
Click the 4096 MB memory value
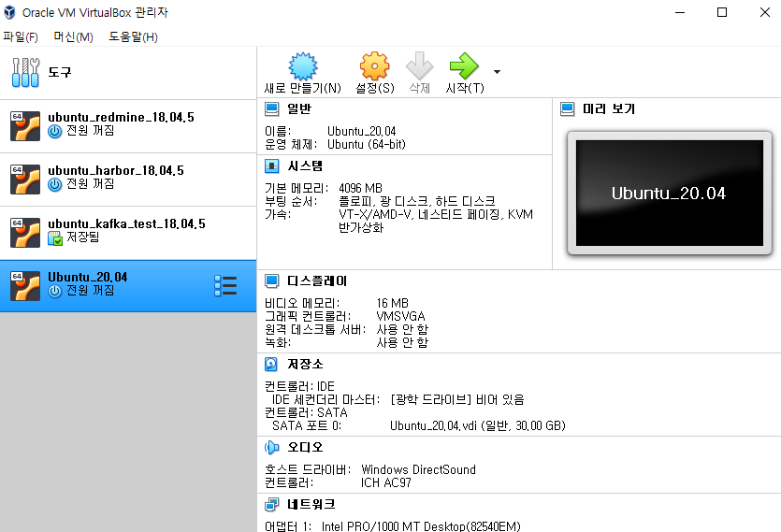(x=361, y=188)
